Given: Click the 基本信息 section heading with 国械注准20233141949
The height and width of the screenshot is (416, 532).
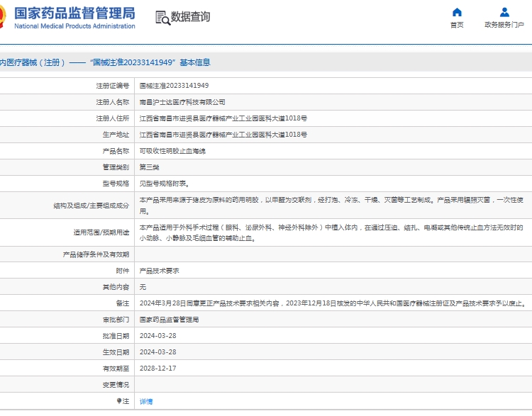Looking at the screenshot, I should [105, 62].
